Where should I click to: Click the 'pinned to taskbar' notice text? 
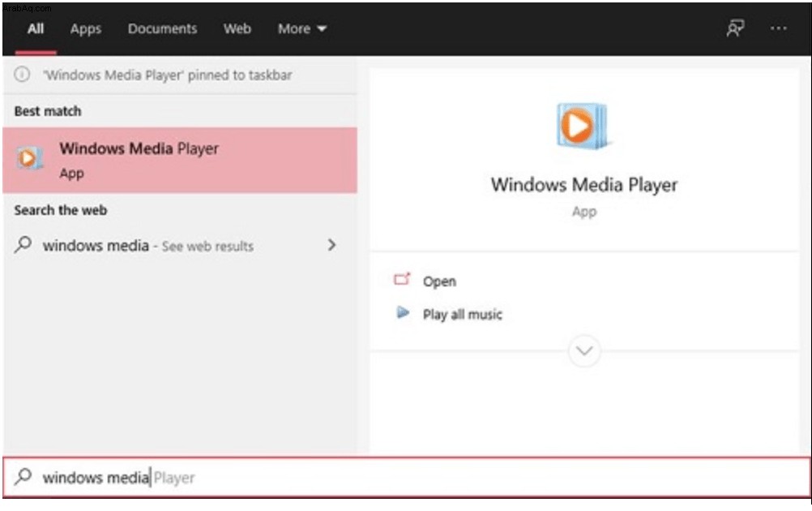[167, 75]
